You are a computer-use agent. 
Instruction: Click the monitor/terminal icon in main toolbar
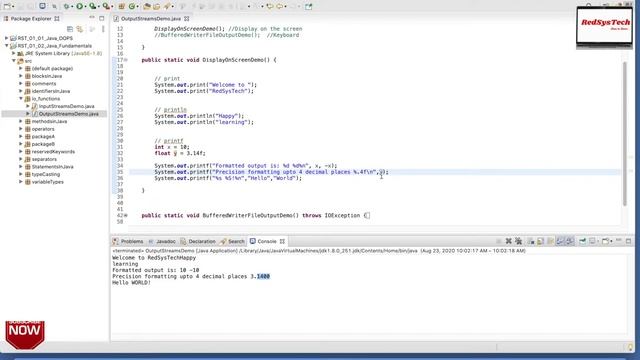[x=42, y=6]
